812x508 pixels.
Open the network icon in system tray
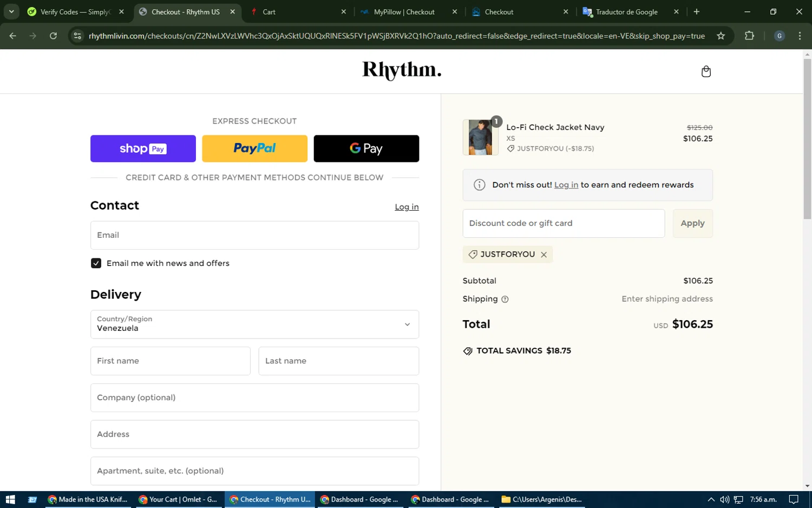tap(738, 499)
